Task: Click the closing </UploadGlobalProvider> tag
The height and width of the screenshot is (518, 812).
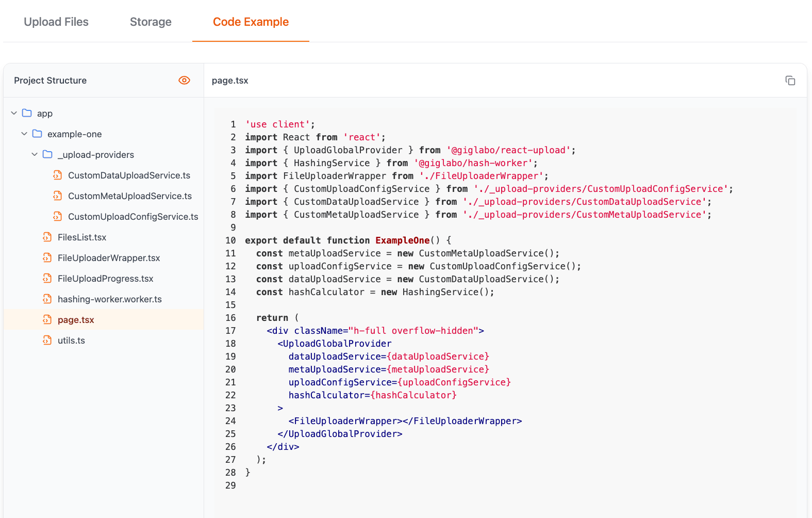Action: [x=340, y=434]
